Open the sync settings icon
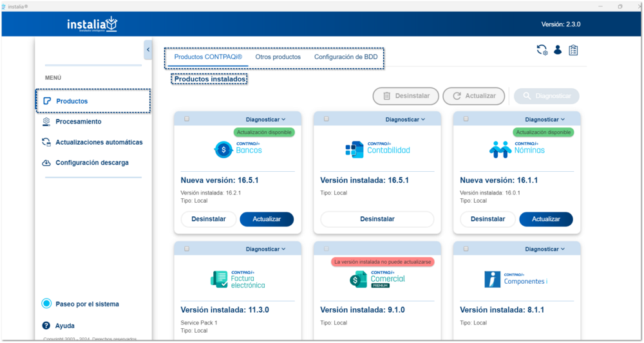The image size is (644, 343). 542,50
